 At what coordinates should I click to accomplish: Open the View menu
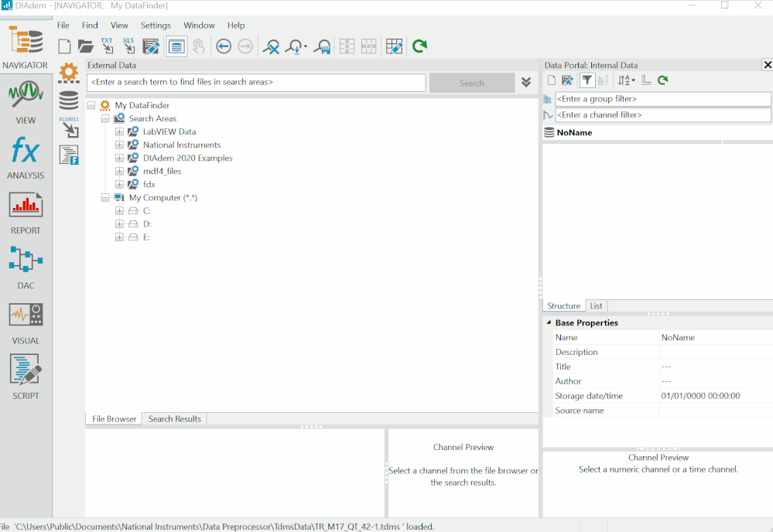[x=119, y=25]
